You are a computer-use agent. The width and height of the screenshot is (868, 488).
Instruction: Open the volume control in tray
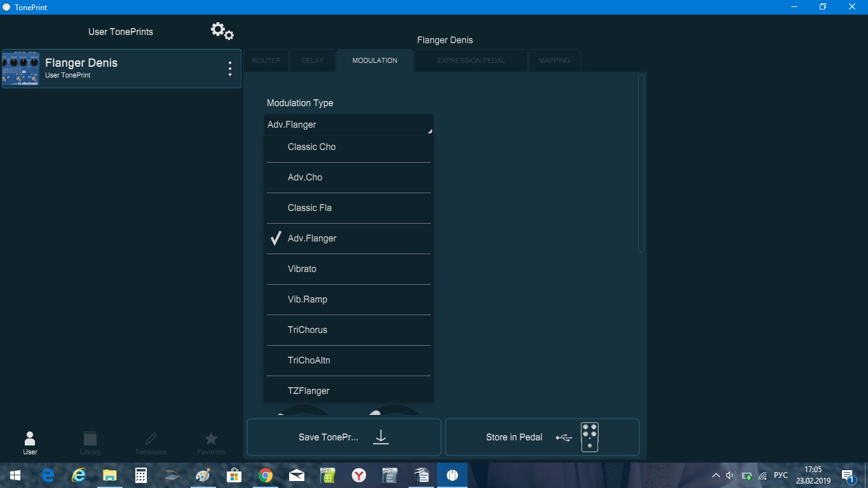pyautogui.click(x=730, y=475)
